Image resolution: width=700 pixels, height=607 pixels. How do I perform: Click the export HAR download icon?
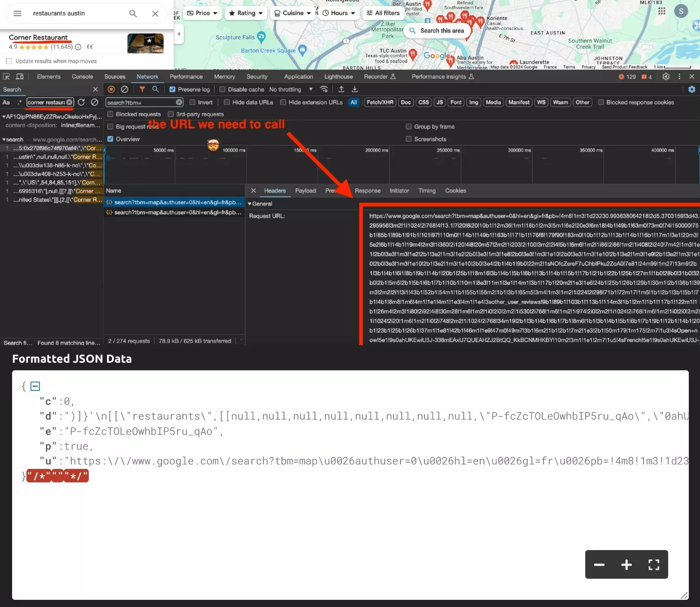354,89
